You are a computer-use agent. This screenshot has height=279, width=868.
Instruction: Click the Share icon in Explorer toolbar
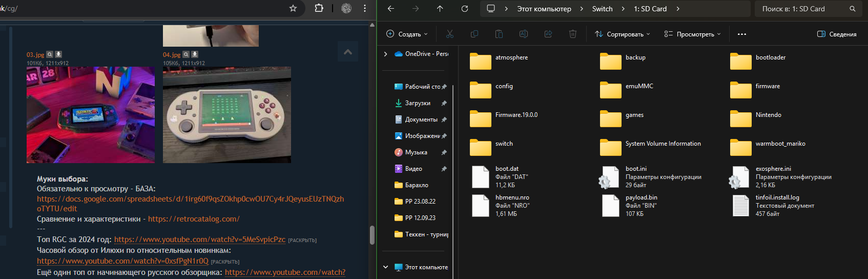(x=548, y=34)
